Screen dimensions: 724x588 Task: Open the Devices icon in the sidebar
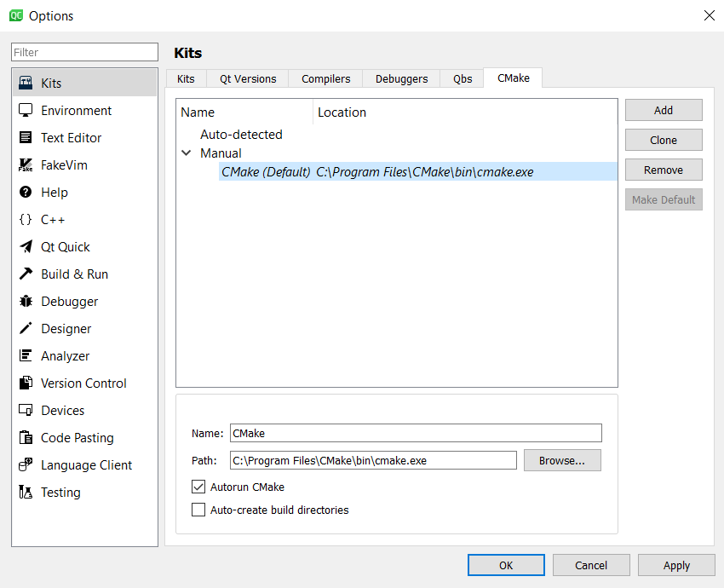[26, 410]
